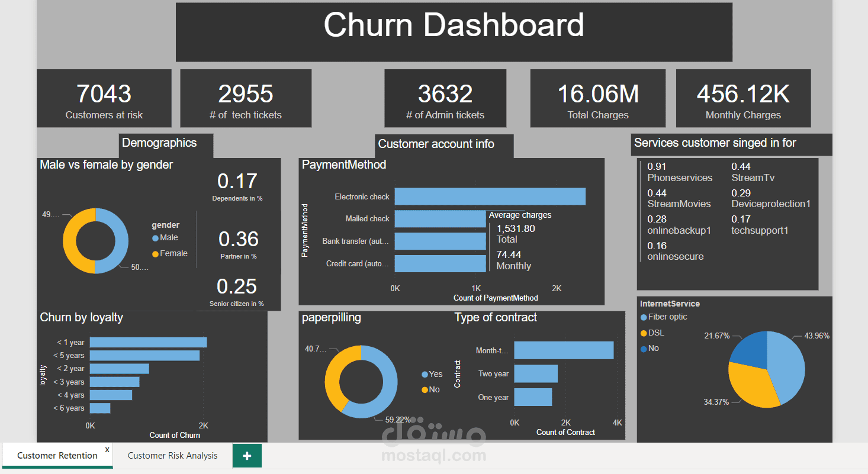Screen dimensions: 868x474
Task: Click the 74.44 Monthly average charge
Action: 513,260
